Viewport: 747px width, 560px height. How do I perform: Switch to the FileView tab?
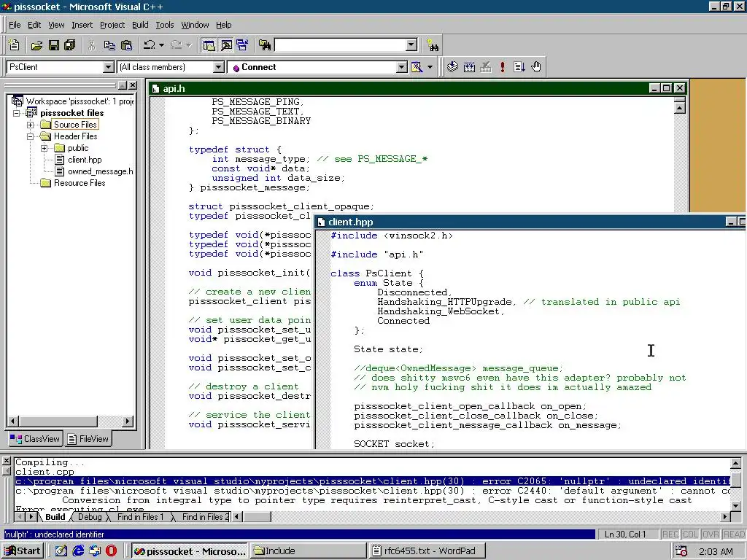tap(88, 438)
